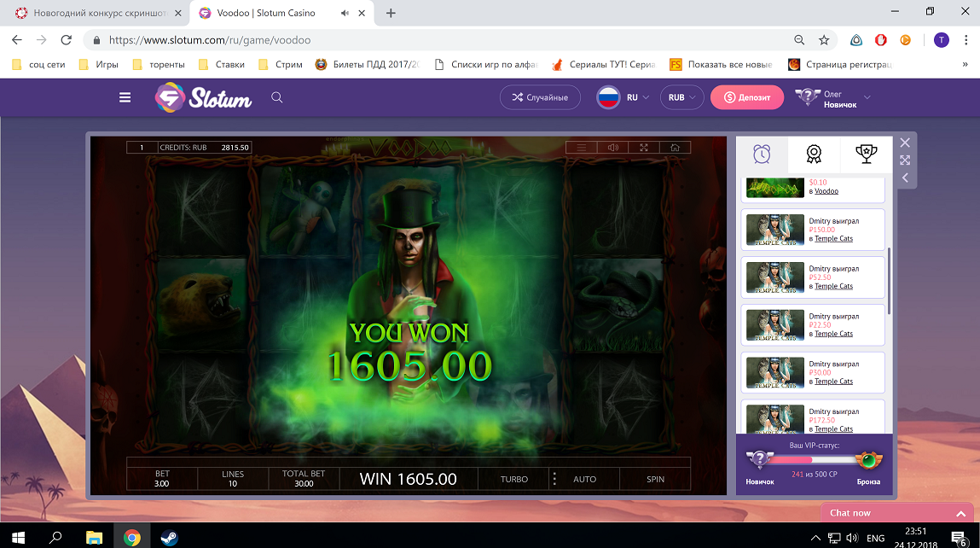Click the VIP progress bar
The width and height of the screenshot is (980, 548).
(x=813, y=460)
